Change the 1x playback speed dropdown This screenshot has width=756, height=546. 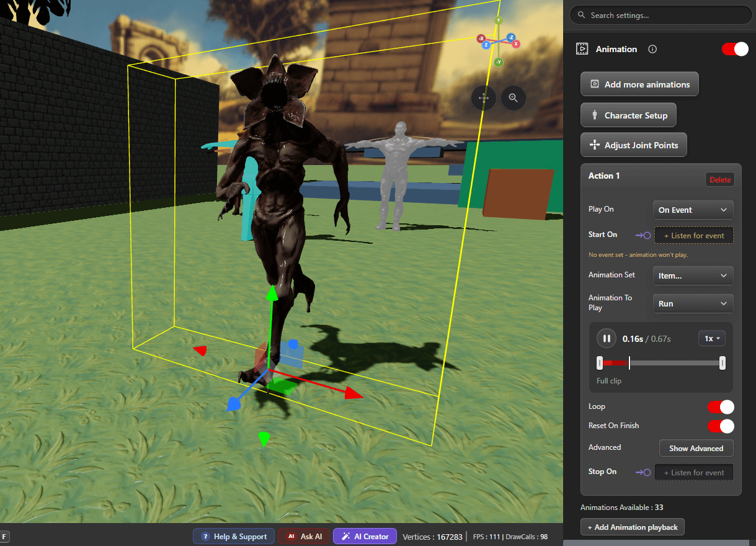point(711,339)
